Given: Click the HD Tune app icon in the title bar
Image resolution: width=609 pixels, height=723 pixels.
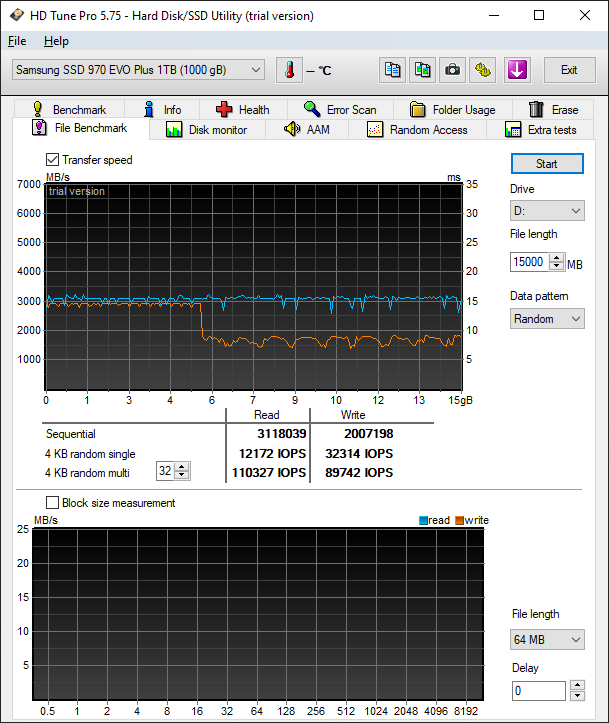Looking at the screenshot, I should point(17,15).
